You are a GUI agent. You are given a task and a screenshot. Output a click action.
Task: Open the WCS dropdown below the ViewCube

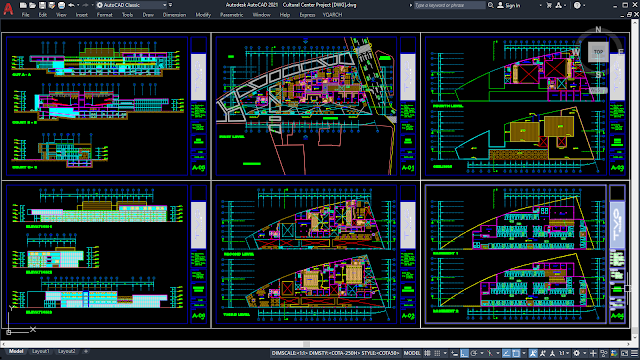(598, 90)
